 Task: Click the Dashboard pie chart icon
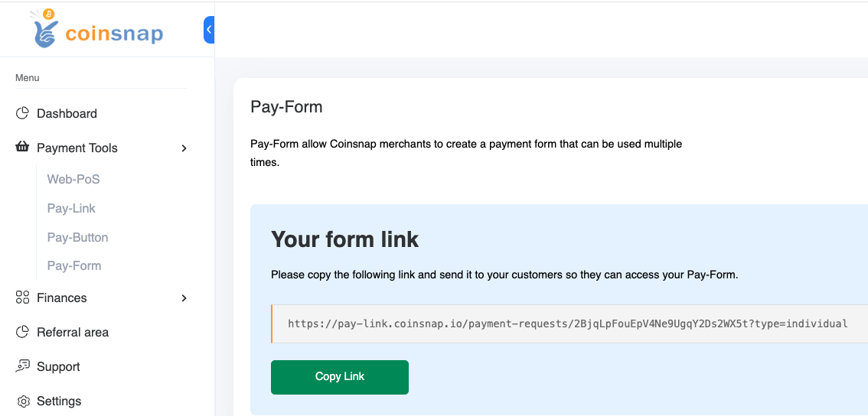22,113
